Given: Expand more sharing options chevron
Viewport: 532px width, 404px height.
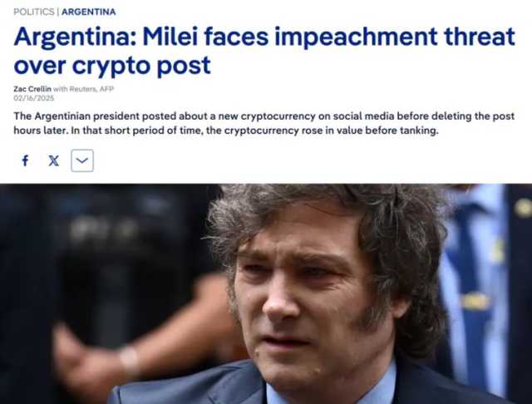Looking at the screenshot, I should click(x=82, y=160).
